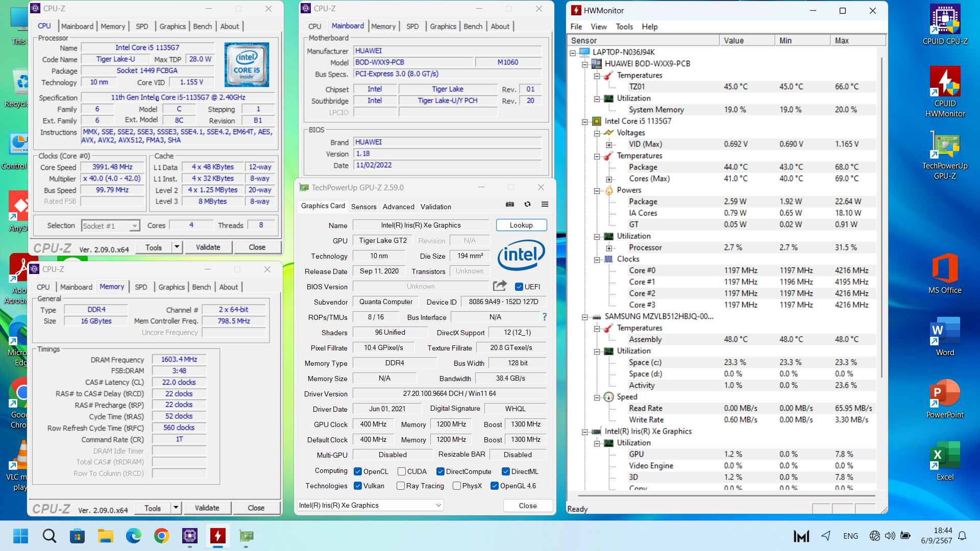Open CPUID CPU-Z desktop shortcut
The width and height of the screenshot is (980, 551).
click(945, 24)
